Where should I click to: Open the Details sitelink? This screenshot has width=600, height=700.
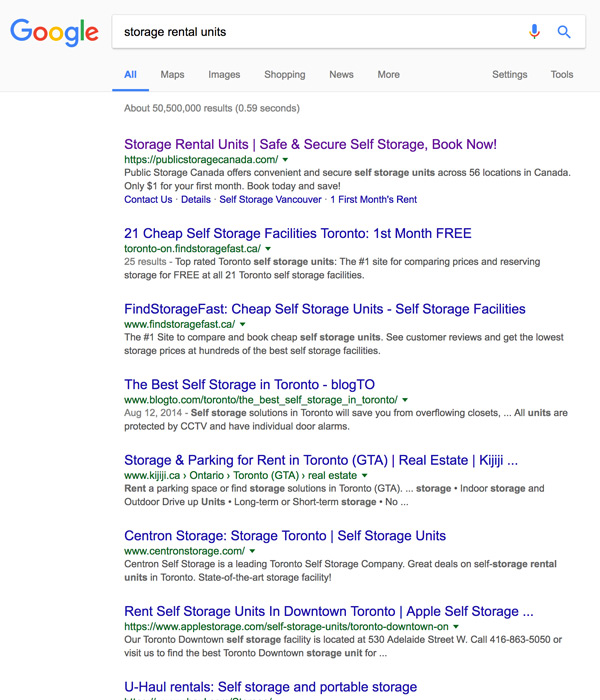196,200
